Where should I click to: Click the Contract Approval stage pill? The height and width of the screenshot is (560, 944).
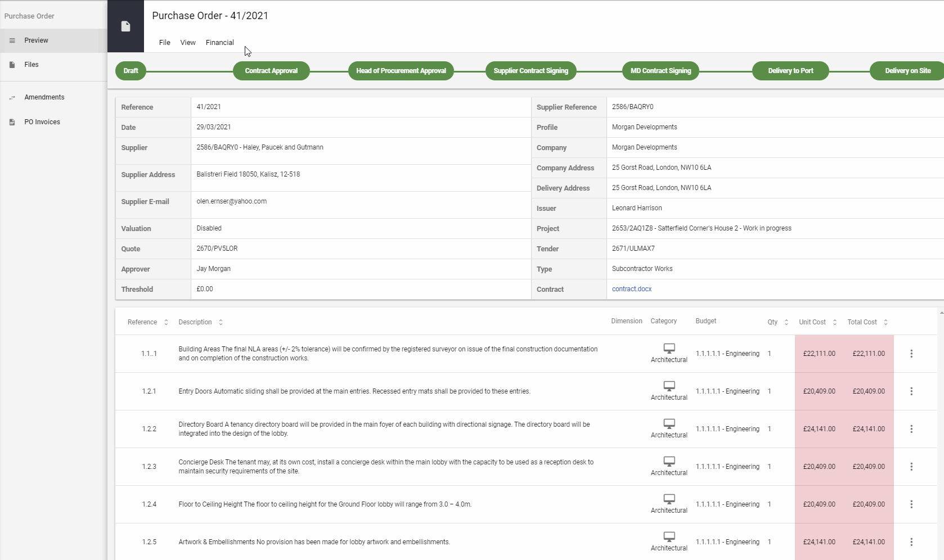(271, 70)
